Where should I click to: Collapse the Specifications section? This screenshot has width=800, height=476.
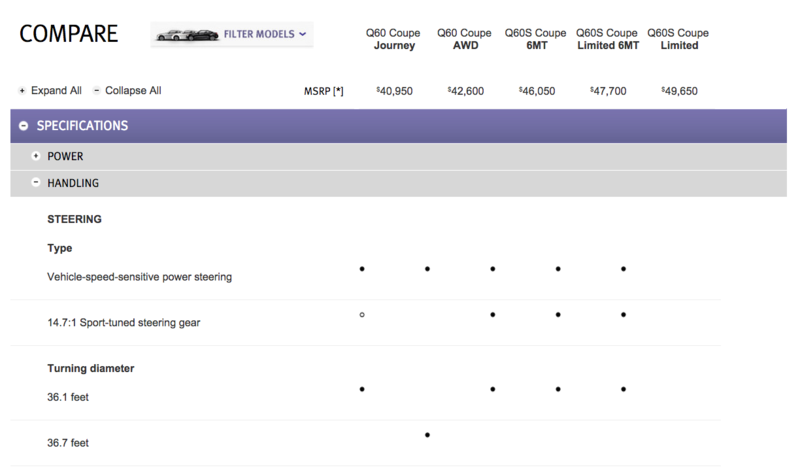[x=23, y=126]
